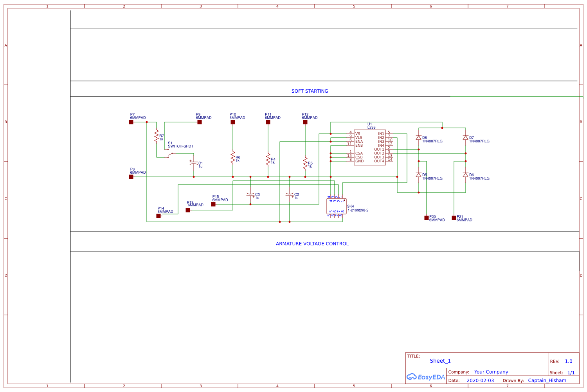Select the L298 chip U1 body
This screenshot has width=587, height=392.
(x=369, y=147)
